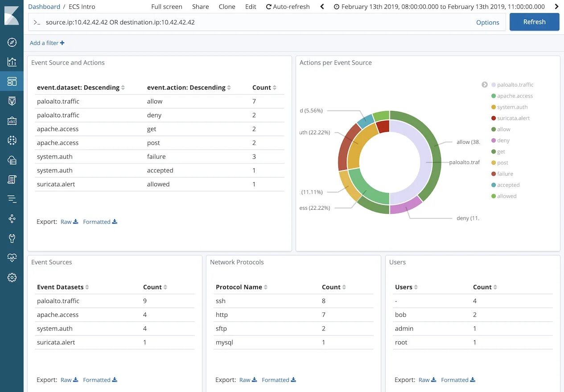The width and height of the screenshot is (564, 392).
Task: Click the Add a filter link
Action: [x=47, y=43]
